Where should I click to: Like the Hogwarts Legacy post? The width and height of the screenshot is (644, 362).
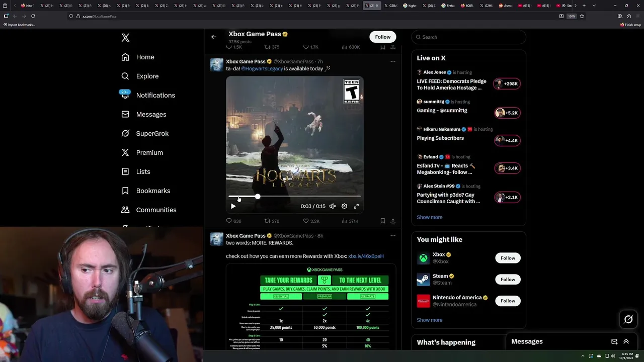(311, 221)
